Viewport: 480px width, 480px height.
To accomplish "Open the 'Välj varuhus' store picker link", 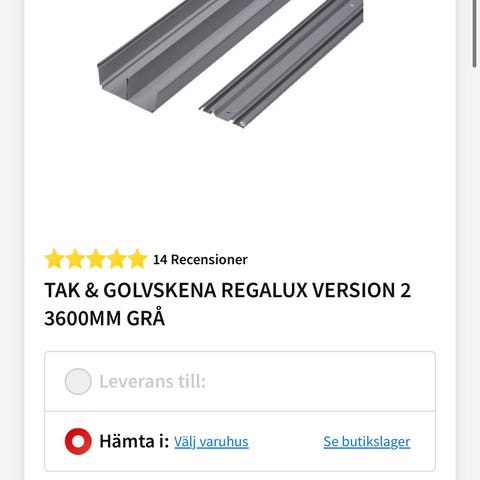I will tap(211, 442).
